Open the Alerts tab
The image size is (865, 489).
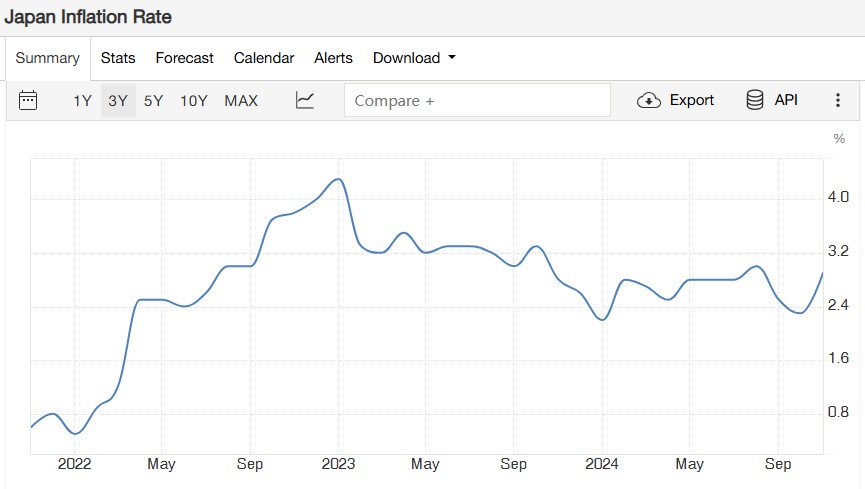tap(333, 58)
